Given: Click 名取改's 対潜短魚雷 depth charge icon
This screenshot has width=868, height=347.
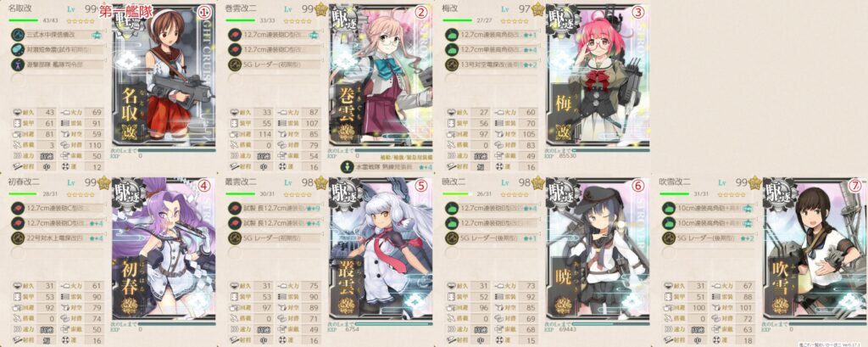Looking at the screenshot, I should point(19,49).
